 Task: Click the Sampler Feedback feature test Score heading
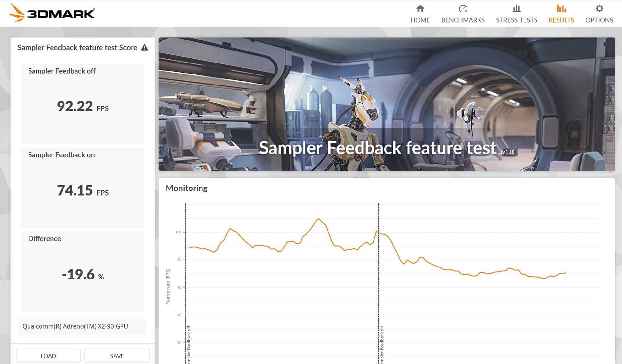[x=77, y=48]
